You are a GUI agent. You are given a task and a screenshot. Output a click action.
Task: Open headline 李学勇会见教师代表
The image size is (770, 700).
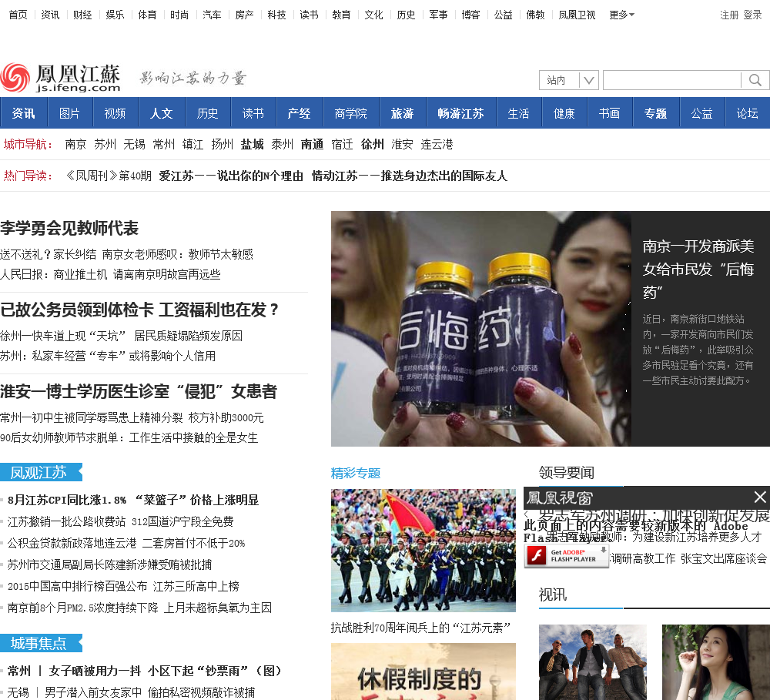coord(69,228)
